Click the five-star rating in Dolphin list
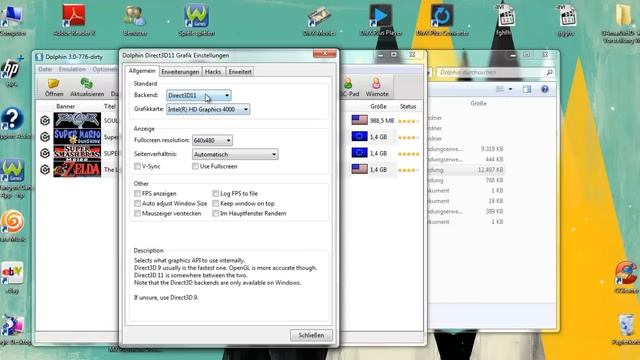This screenshot has height=360, width=640. click(409, 153)
